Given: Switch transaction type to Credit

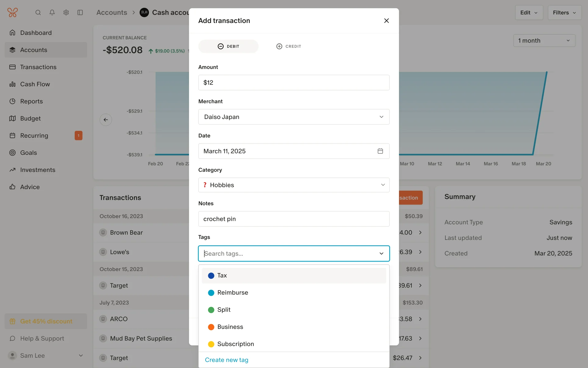Looking at the screenshot, I should tap(288, 46).
